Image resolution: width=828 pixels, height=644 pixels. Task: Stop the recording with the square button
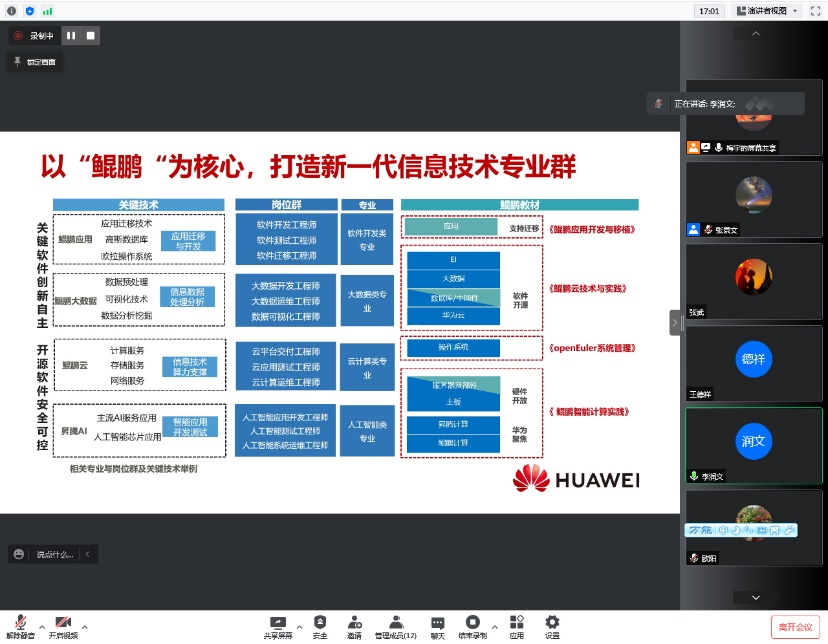[90, 35]
